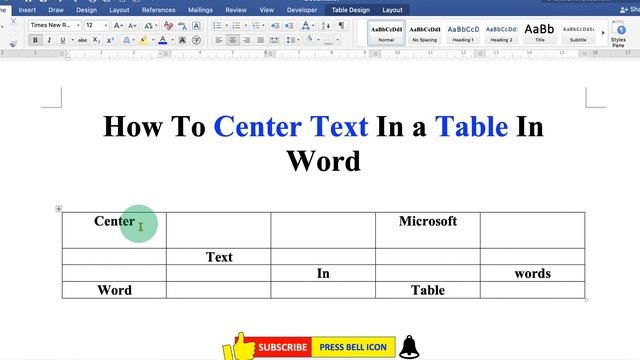The height and width of the screenshot is (360, 640).
Task: Open Insert tab
Action: coord(27,10)
